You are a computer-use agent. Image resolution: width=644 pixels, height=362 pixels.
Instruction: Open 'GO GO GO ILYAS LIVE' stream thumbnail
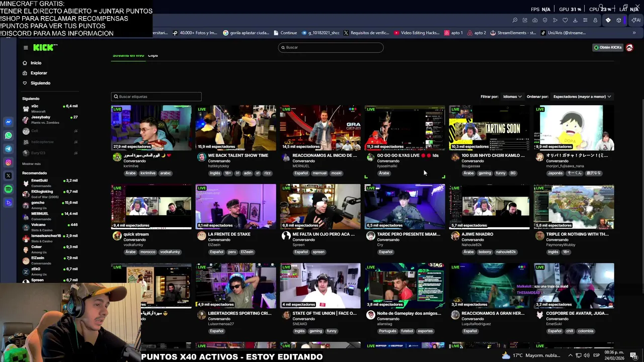pyautogui.click(x=405, y=128)
